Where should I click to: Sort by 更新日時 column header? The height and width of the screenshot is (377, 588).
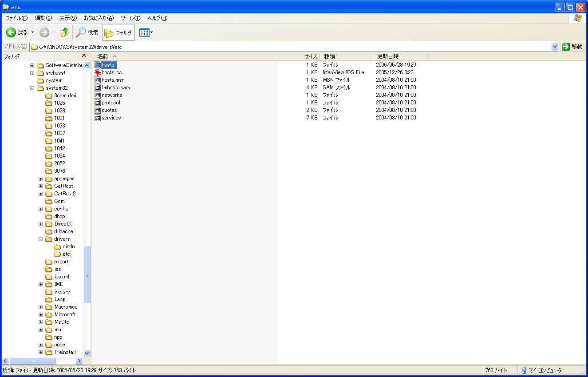point(388,56)
